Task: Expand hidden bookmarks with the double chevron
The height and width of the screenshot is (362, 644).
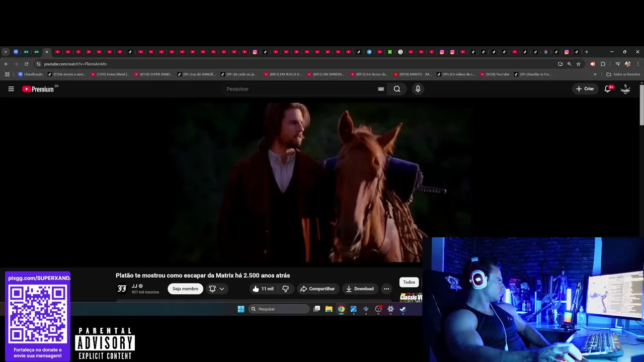Action: (x=595, y=74)
